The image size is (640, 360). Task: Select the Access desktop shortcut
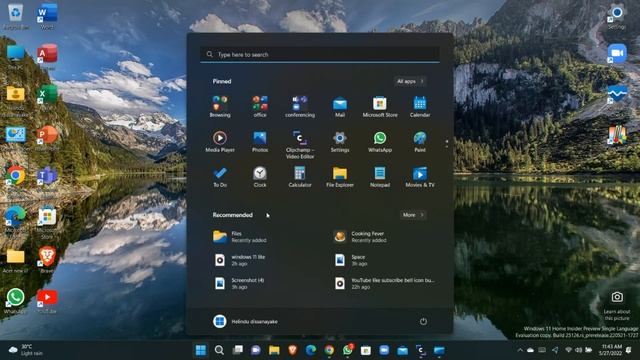coord(47,56)
